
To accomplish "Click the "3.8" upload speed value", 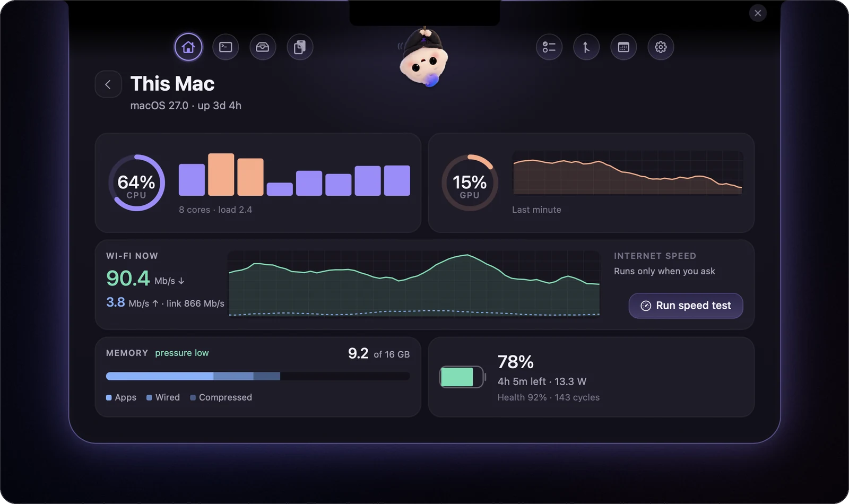I will click(116, 302).
